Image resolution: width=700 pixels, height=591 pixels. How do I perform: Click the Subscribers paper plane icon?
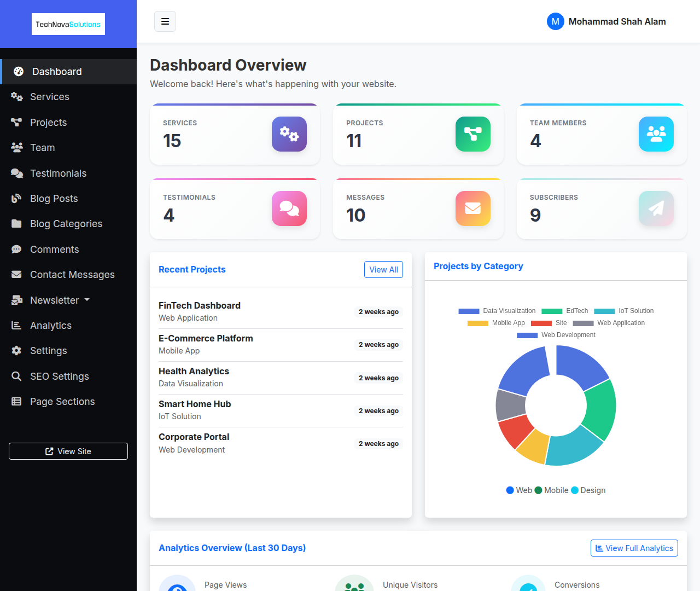(x=656, y=208)
